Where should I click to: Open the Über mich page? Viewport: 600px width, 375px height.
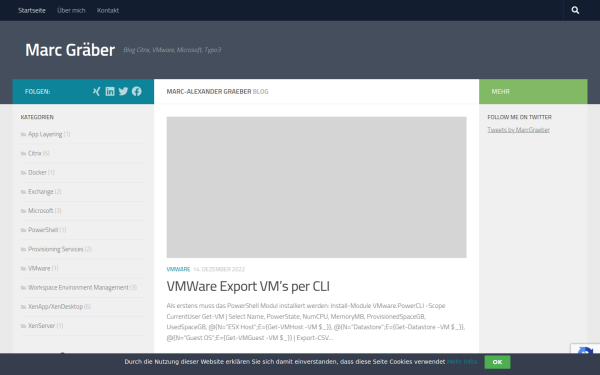pos(71,10)
